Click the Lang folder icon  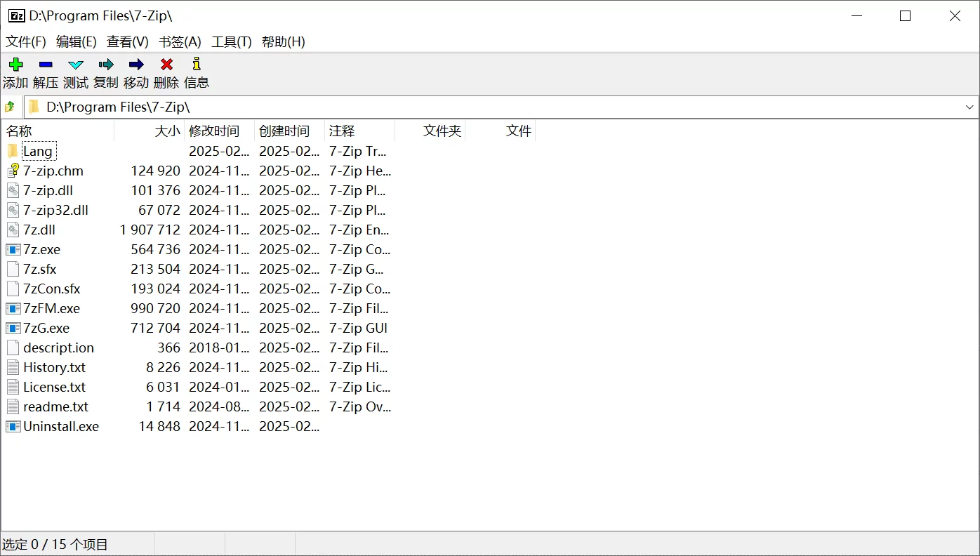[12, 150]
